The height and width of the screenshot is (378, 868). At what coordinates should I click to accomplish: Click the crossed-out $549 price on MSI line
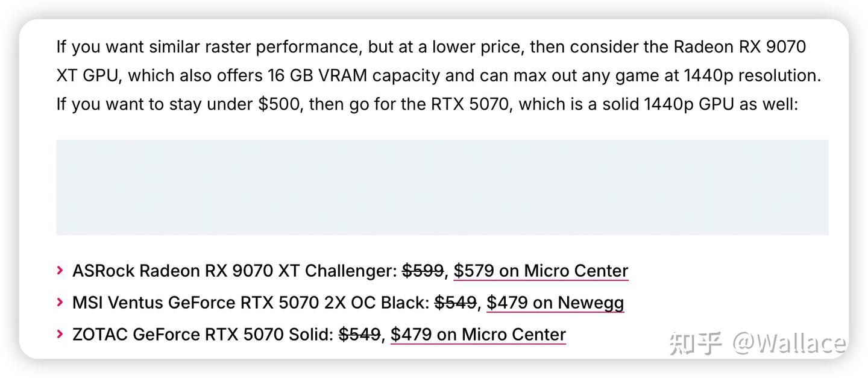pyautogui.click(x=455, y=303)
